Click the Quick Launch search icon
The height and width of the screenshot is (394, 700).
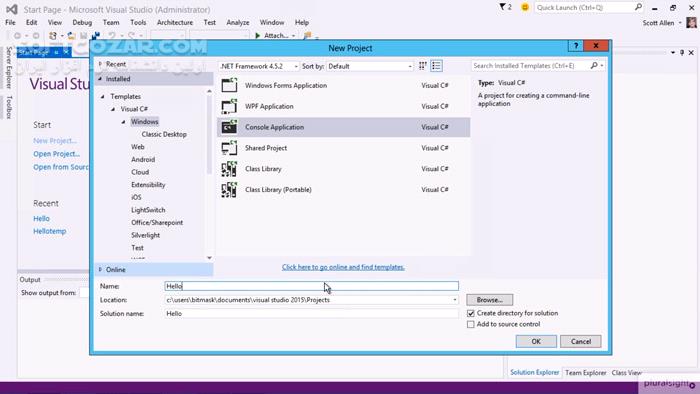638,7
